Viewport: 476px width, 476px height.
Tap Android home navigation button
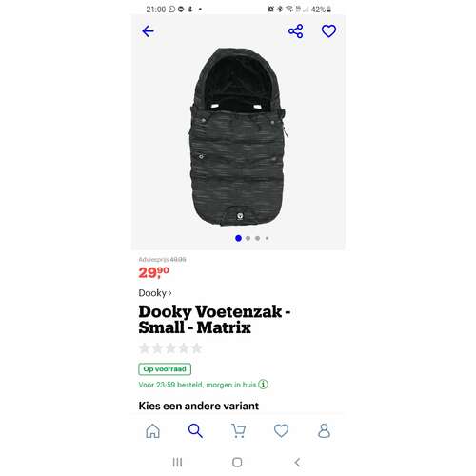(237, 462)
